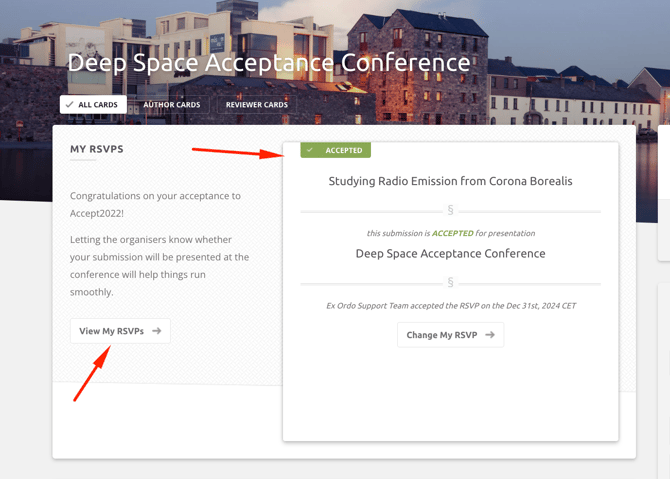Click the section symbol above the RSVP note
The width and height of the screenshot is (670, 479).
pos(450,283)
